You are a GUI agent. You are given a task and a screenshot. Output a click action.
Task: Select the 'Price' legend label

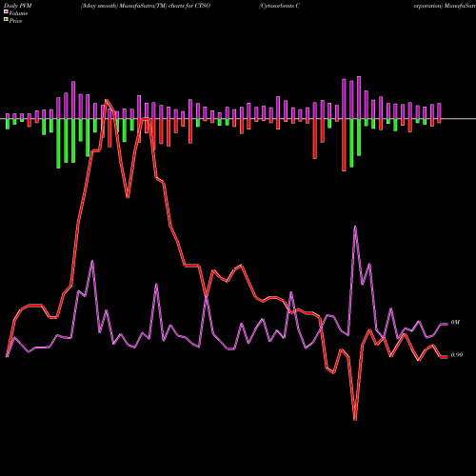[15, 21]
